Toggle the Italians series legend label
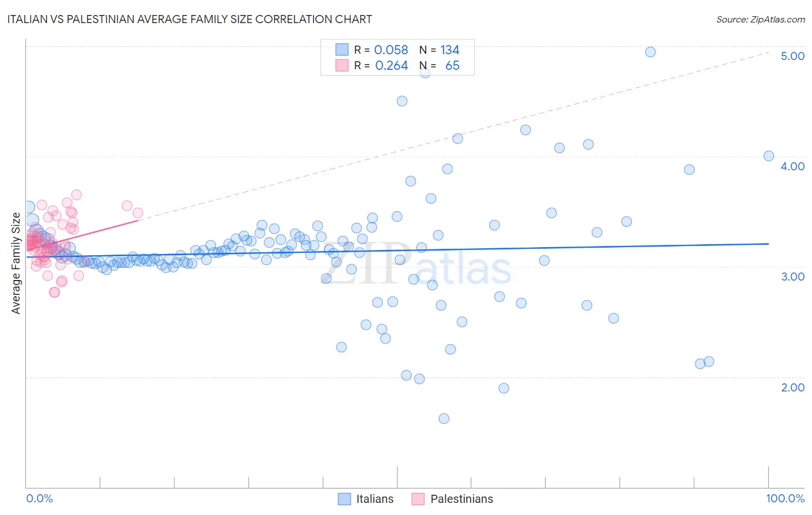 375,499
